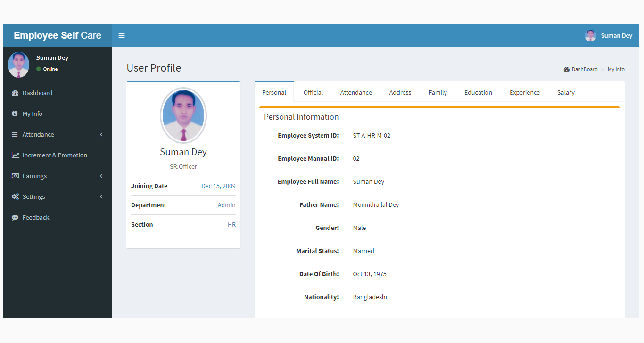Click the Admin department value
The width and height of the screenshot is (644, 343).
(x=226, y=205)
